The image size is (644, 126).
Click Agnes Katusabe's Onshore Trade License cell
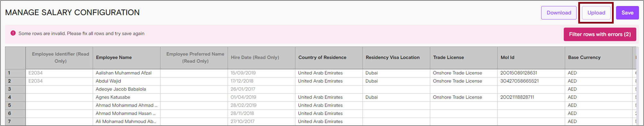(x=464, y=97)
